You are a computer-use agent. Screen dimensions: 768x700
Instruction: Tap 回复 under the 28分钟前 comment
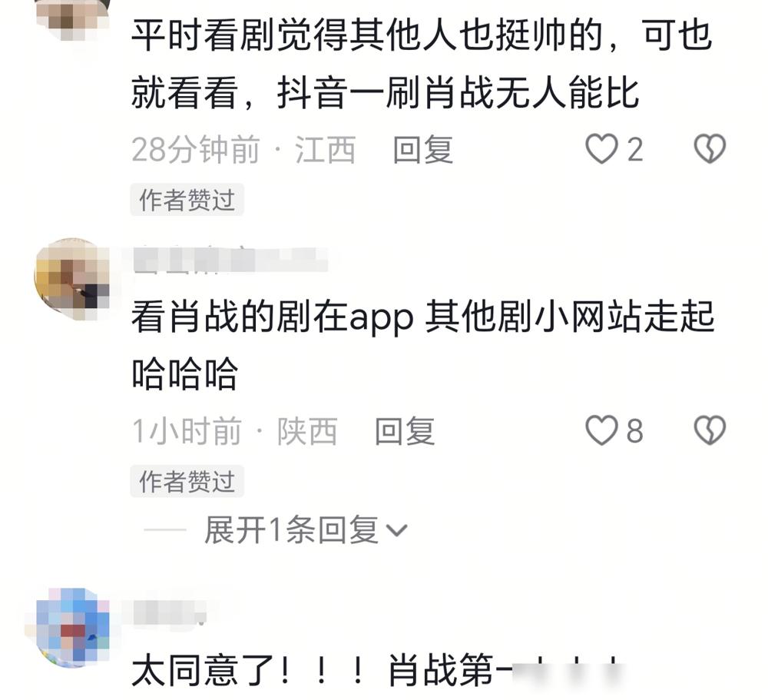[422, 149]
